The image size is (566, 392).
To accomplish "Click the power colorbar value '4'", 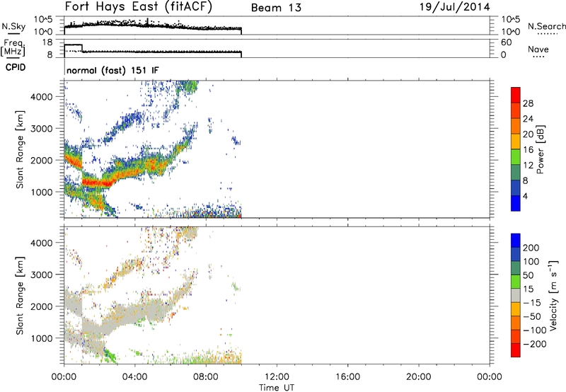I will [525, 196].
